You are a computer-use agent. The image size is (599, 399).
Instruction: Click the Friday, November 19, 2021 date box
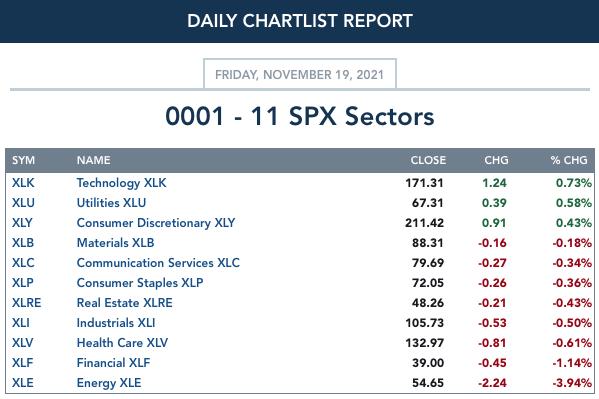coord(300,74)
